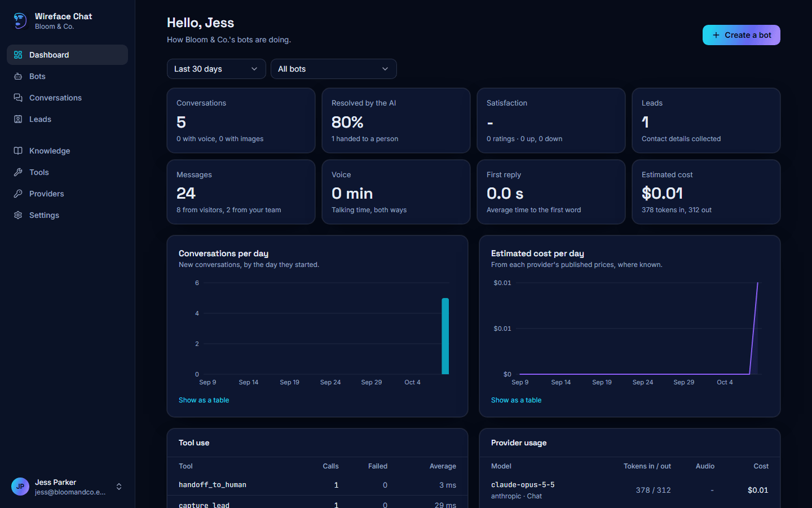Click the Create a bot button
The height and width of the screenshot is (508, 812).
pos(742,35)
